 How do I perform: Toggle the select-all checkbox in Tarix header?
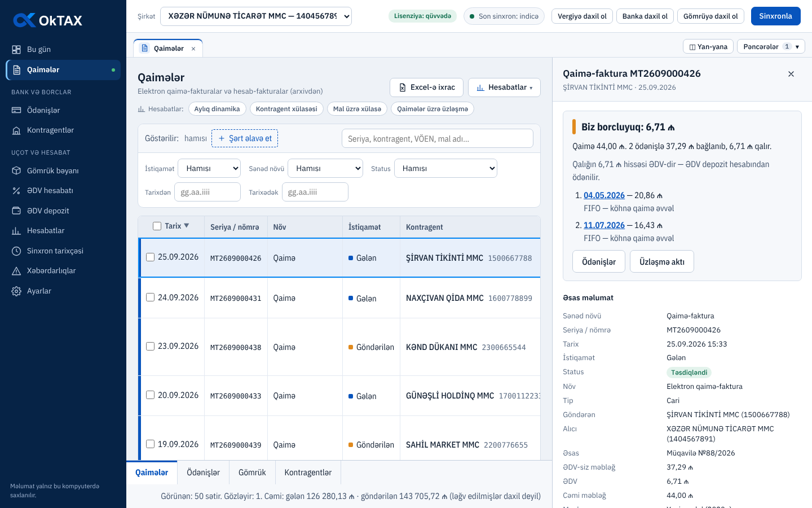click(157, 226)
